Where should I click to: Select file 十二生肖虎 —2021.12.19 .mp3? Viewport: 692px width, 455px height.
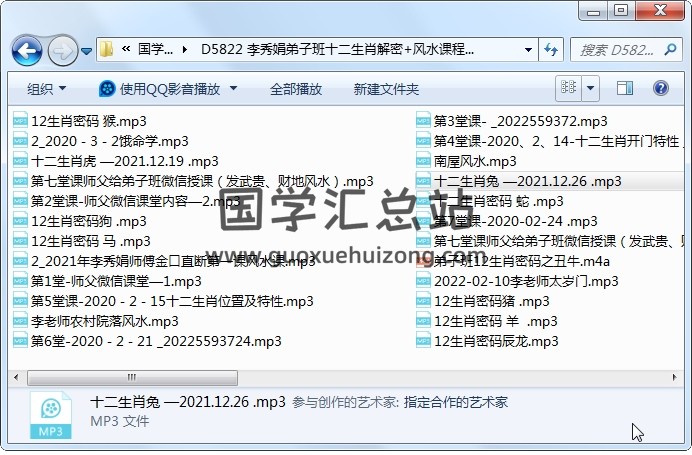(125, 161)
